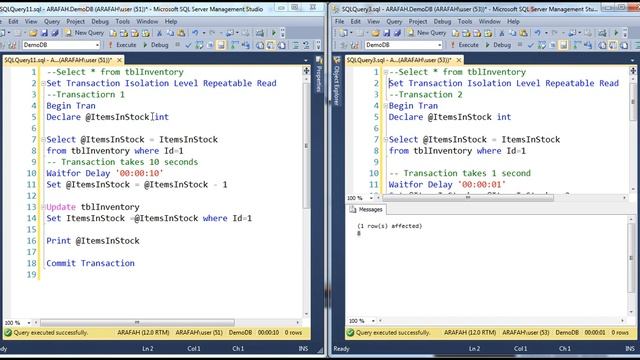
Task: Close SQLQuery3.sql tab
Action: click(459, 60)
